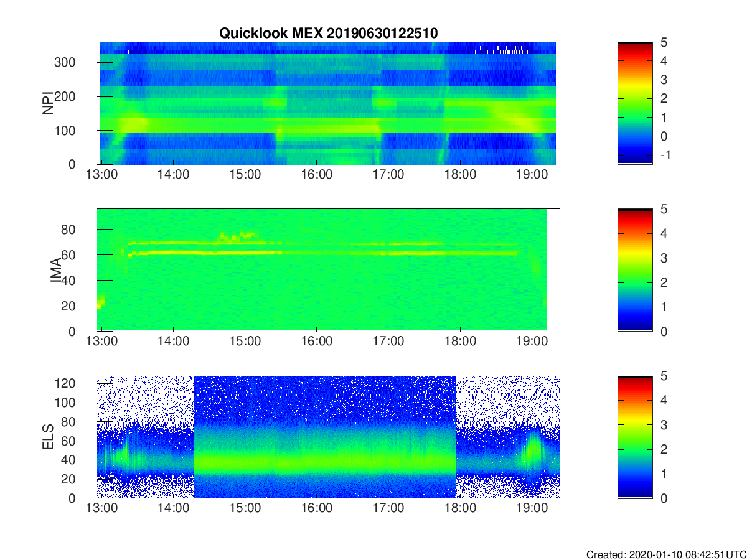This screenshot has height=560, width=747.
Task: Click the 15:00 time label under NPI plot
Action: click(245, 176)
